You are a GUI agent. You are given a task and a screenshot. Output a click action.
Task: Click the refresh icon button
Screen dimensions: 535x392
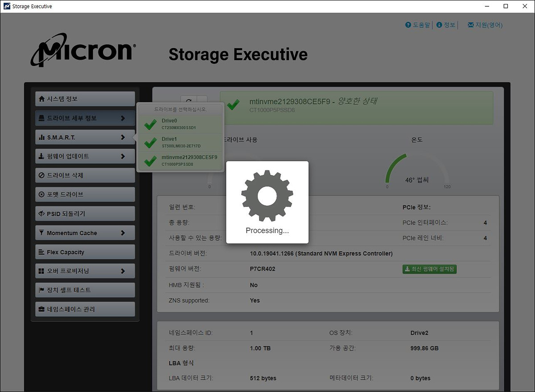click(x=189, y=101)
